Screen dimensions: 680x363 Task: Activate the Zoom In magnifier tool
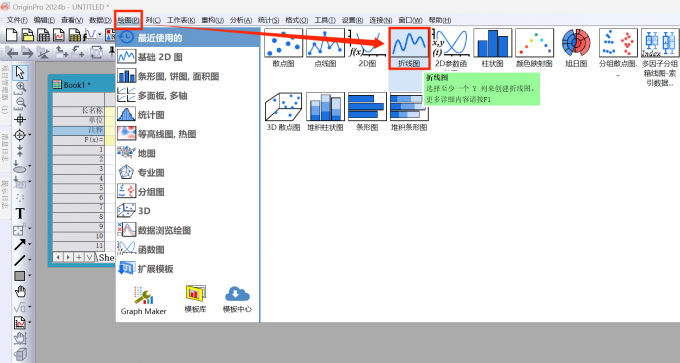point(20,88)
